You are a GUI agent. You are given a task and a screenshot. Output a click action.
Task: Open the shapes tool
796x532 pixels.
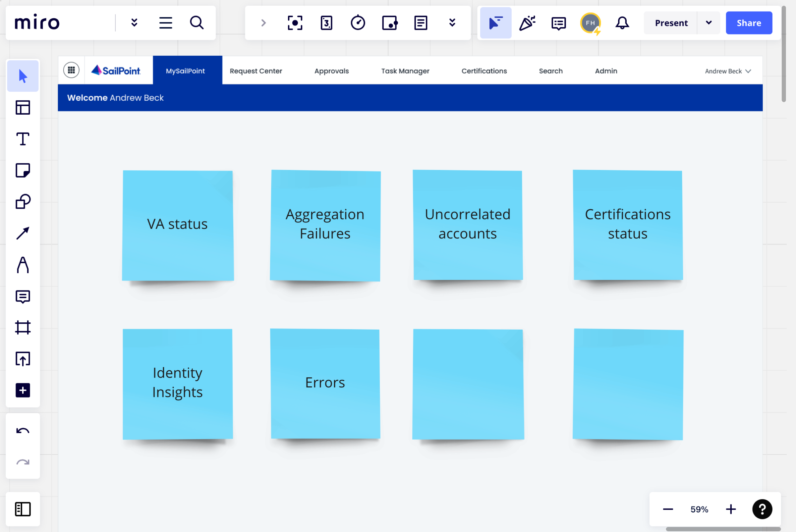click(x=23, y=202)
